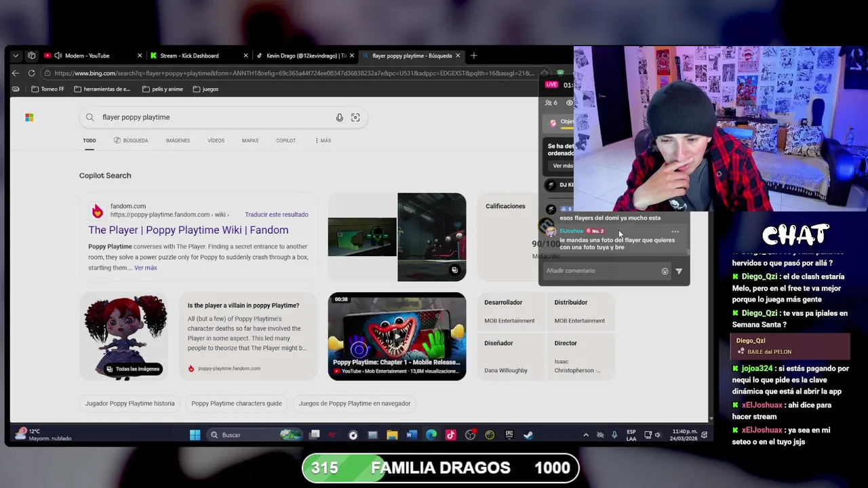Click ElJoshua username in comments

571,231
